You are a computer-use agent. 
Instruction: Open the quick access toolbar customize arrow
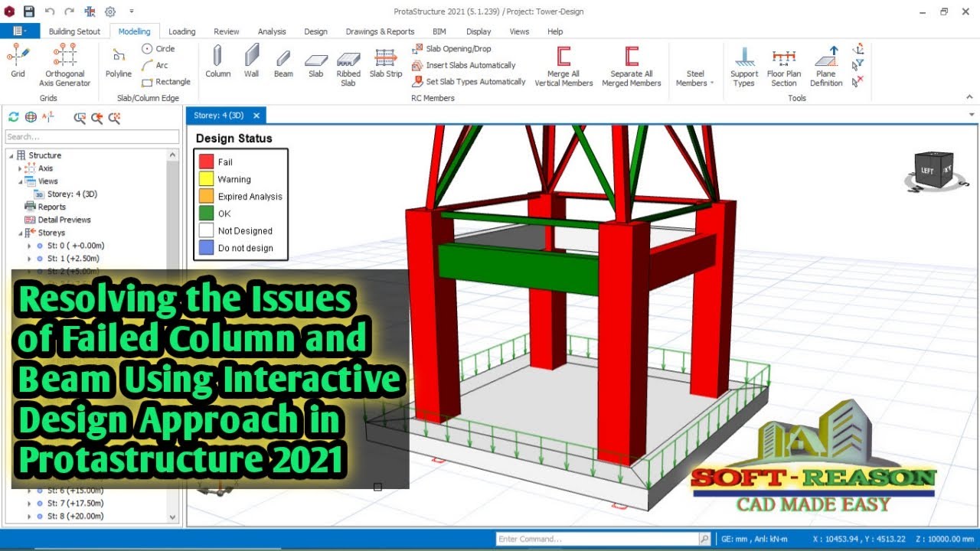[x=131, y=11]
